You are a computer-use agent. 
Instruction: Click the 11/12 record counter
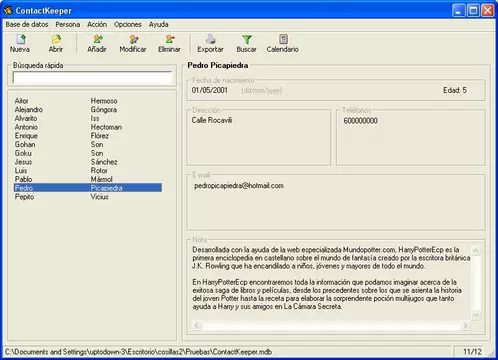tap(472, 352)
